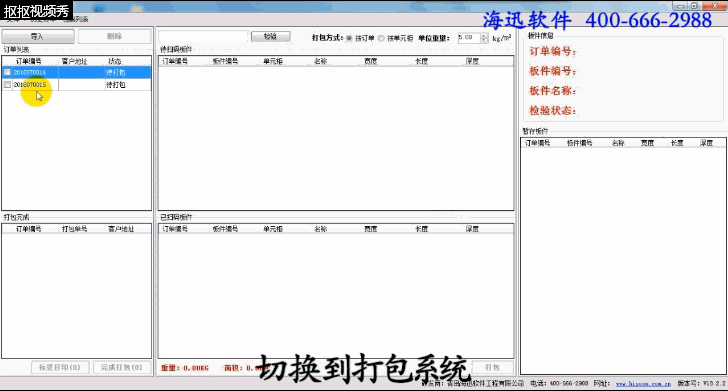Click 待打包 status of order 2016070015
The image size is (728, 391).
coord(116,85)
